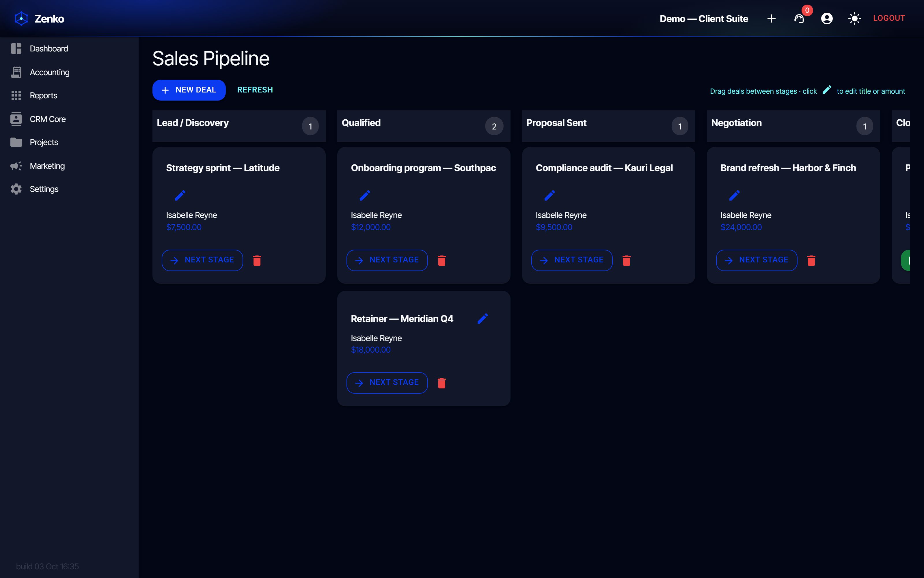The width and height of the screenshot is (924, 578).
Task: Go to Reports in the sidebar
Action: click(x=69, y=96)
